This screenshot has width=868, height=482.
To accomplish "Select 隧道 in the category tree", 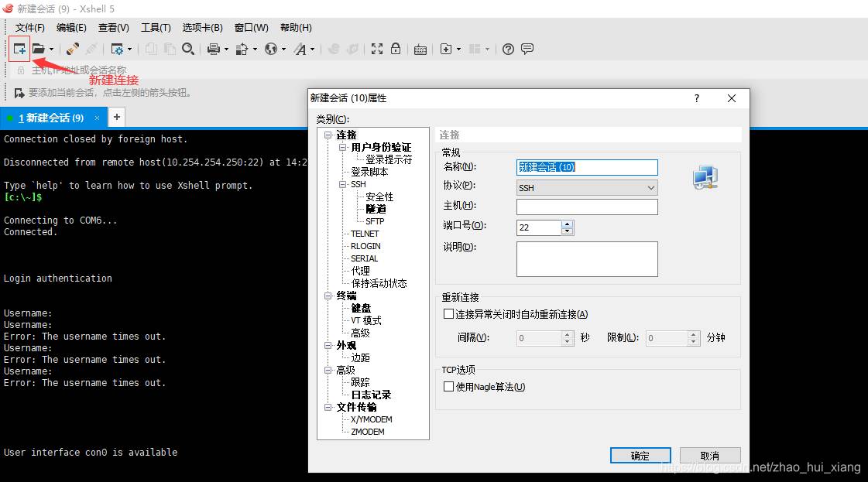I will (376, 209).
